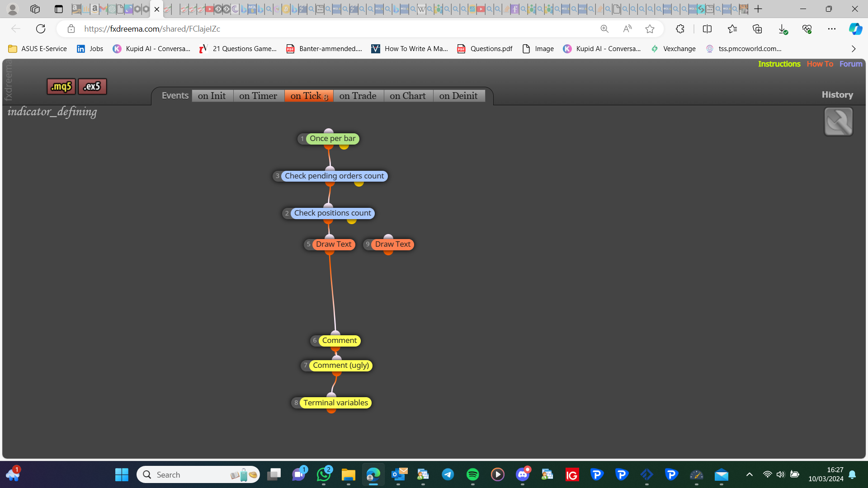868x488 pixels.
Task: Click the browser back arrow
Action: click(x=16, y=29)
